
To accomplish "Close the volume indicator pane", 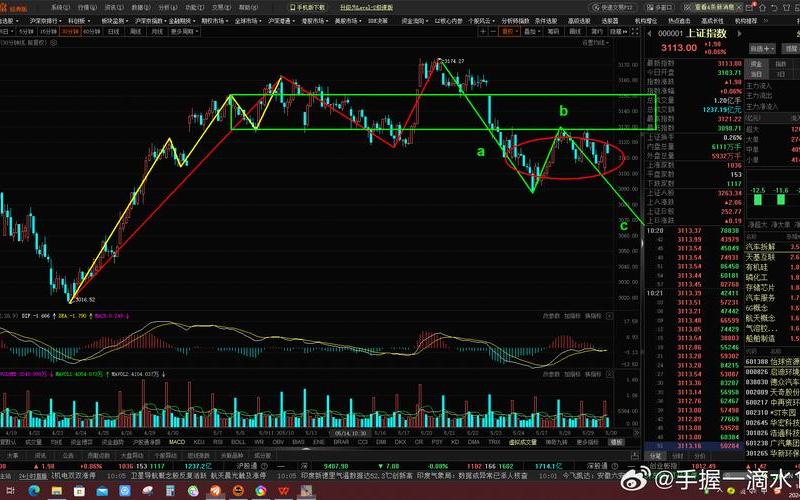I will [x=609, y=374].
